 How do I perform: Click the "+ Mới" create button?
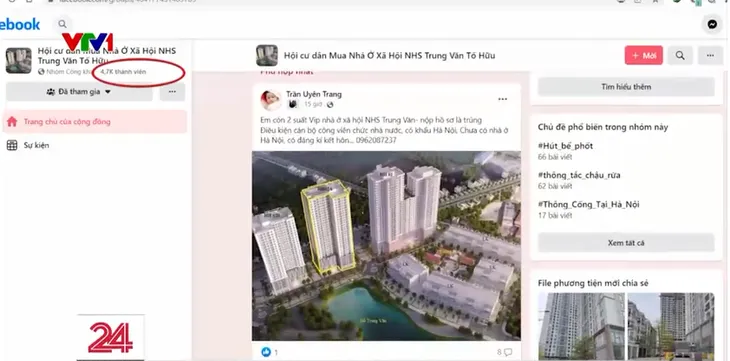pyautogui.click(x=643, y=55)
